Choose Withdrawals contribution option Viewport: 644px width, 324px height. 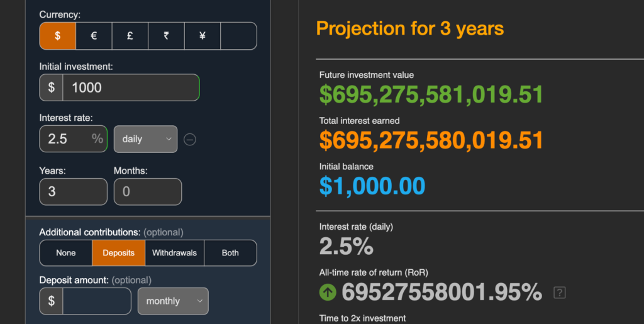pyautogui.click(x=174, y=253)
